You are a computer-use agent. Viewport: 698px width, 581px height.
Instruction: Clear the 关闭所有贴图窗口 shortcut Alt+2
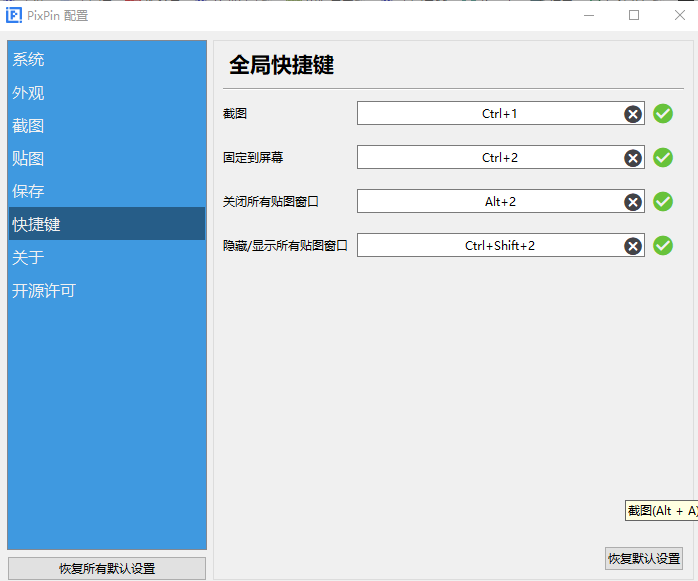point(633,202)
